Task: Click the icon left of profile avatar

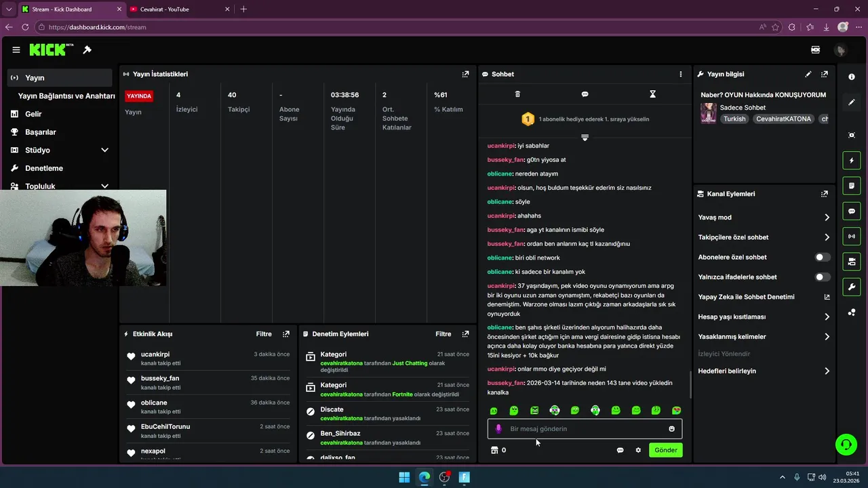Action: pos(815,50)
